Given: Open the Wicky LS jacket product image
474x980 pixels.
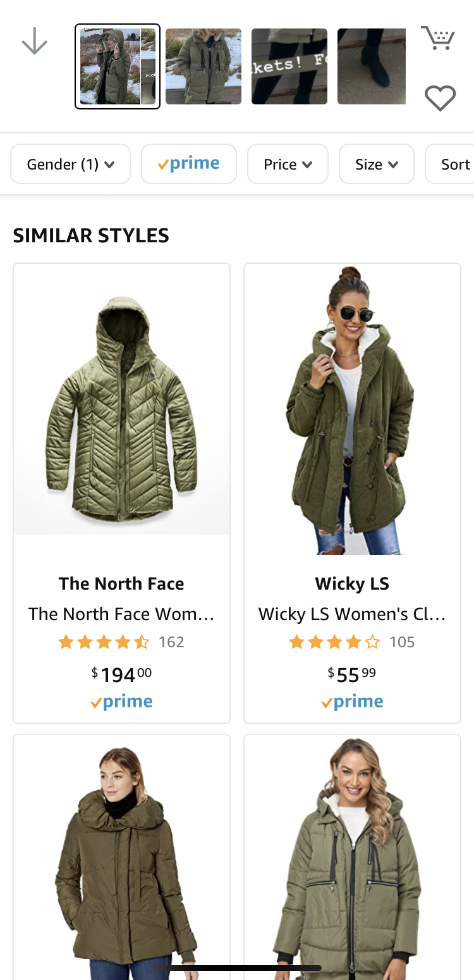Looking at the screenshot, I should point(352,410).
